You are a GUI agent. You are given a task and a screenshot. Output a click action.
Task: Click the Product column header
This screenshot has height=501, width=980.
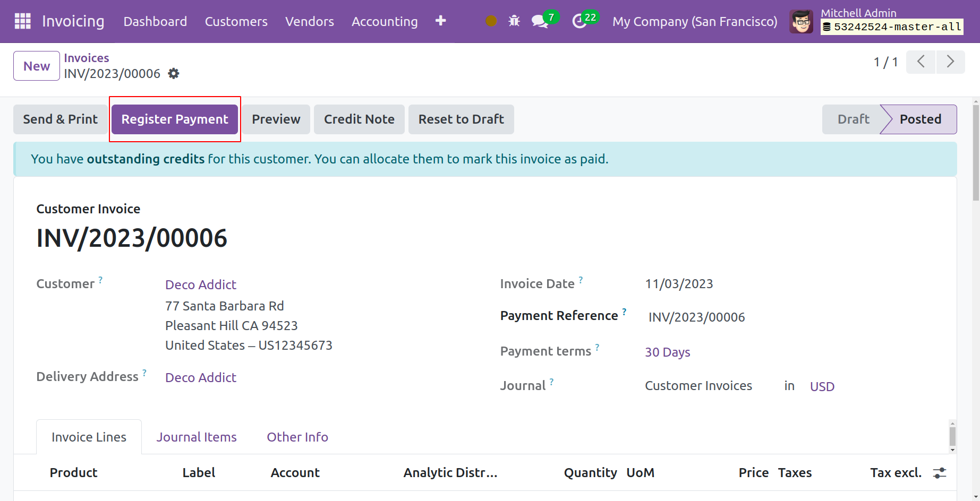click(x=74, y=473)
